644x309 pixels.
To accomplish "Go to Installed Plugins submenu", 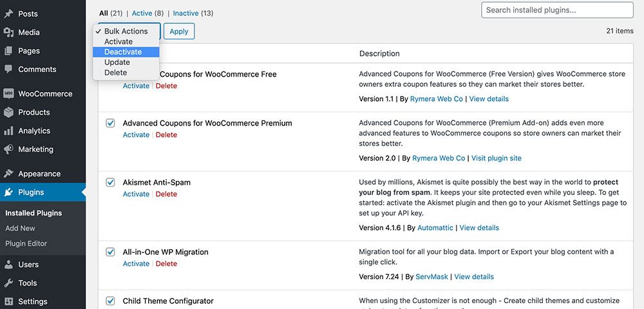I will (x=33, y=213).
